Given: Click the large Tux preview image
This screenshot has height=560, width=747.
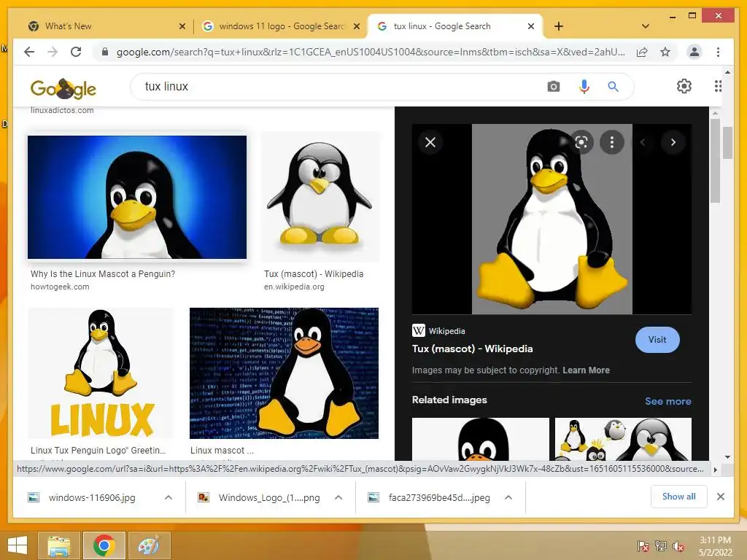Looking at the screenshot, I should coord(551,219).
